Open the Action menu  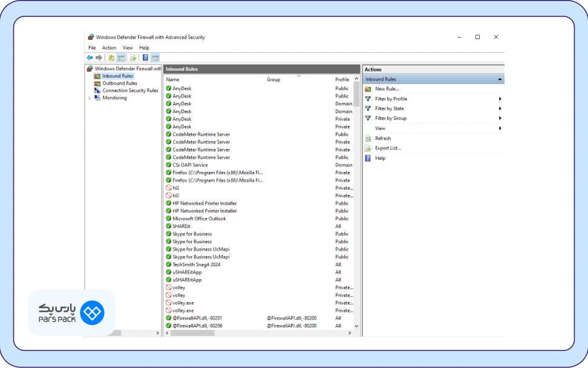coord(109,48)
